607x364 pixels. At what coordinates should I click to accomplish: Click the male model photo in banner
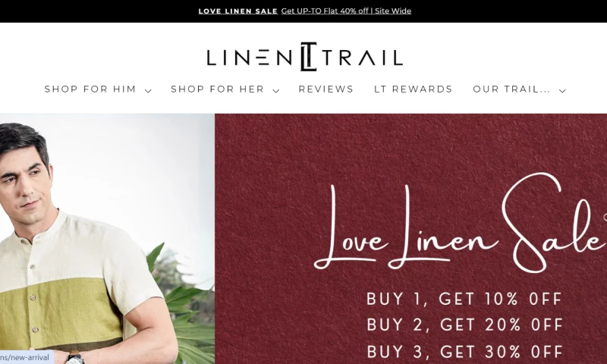(x=107, y=239)
